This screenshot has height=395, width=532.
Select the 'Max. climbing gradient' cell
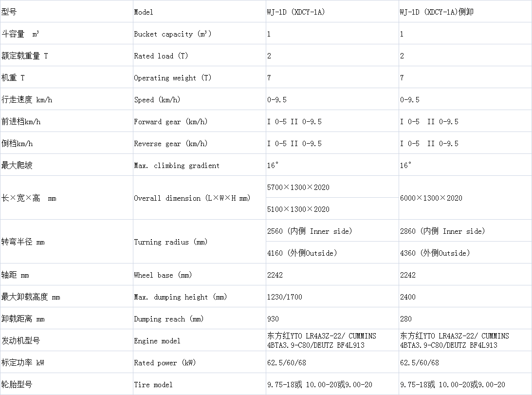pos(176,166)
